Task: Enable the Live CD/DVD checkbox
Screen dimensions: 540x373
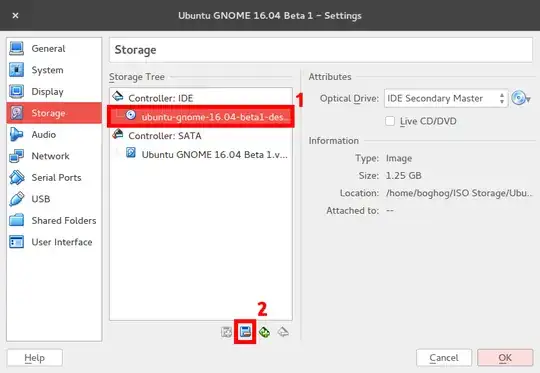Action: [390, 121]
